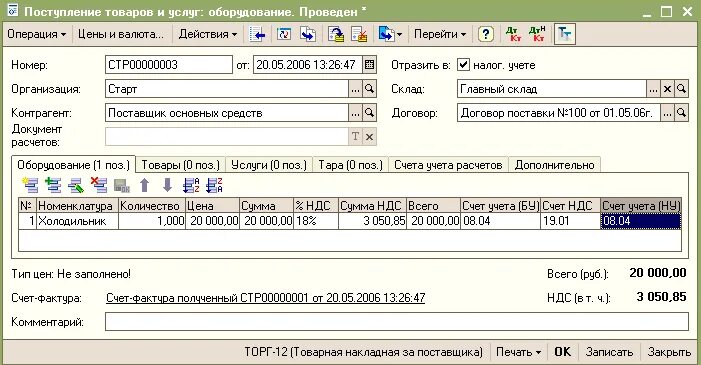Open the help question mark icon

coord(486,34)
